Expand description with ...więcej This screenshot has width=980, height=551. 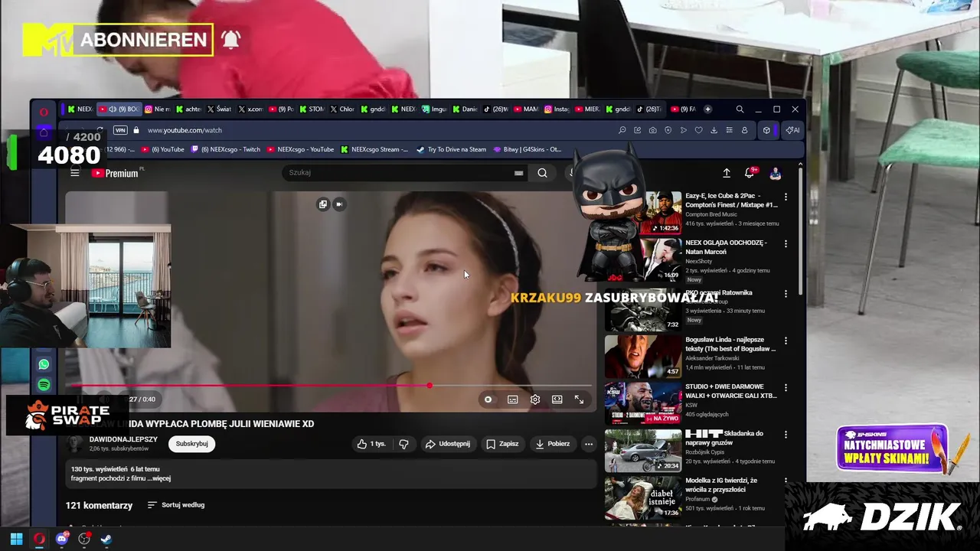point(158,478)
